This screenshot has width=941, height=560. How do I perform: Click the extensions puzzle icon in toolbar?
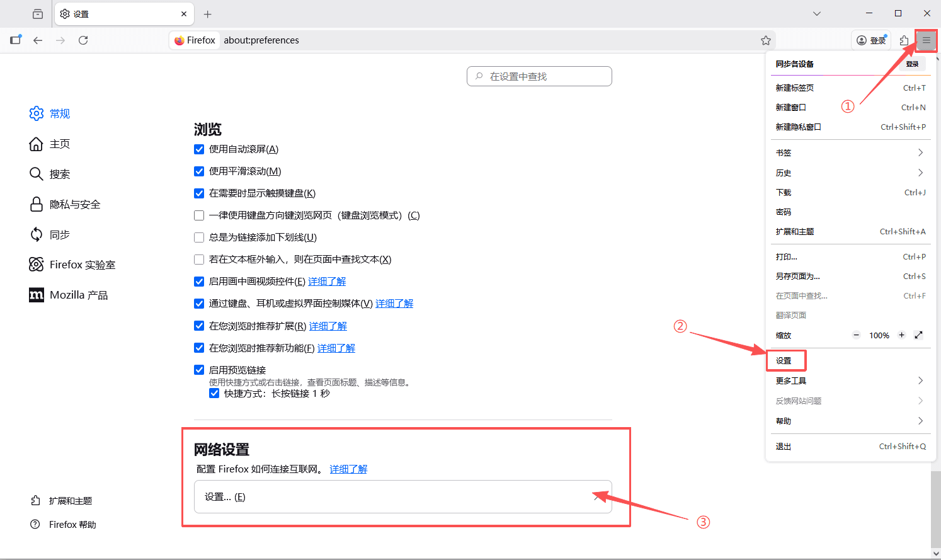pyautogui.click(x=904, y=40)
